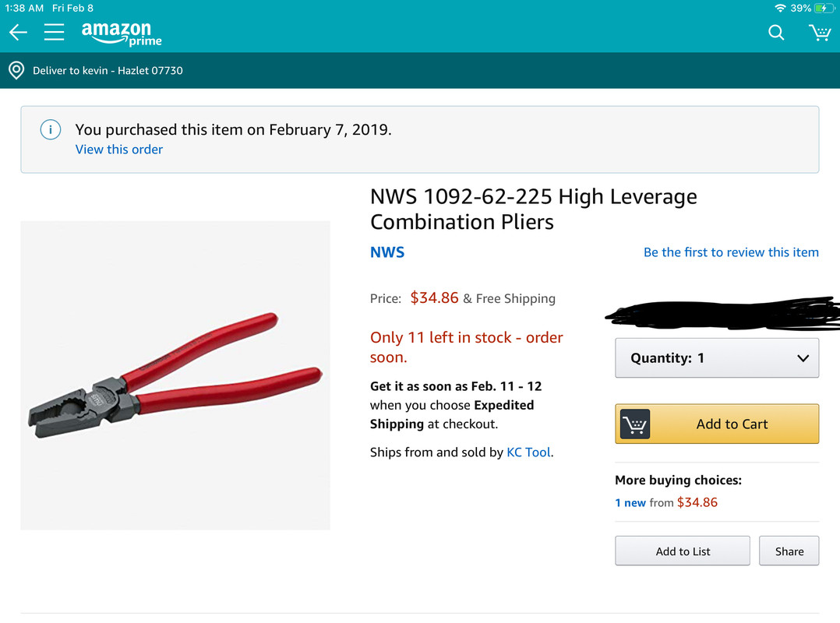Tap the Wi-Fi status icon
Image resolution: width=840 pixels, height=623 pixels.
[780, 8]
